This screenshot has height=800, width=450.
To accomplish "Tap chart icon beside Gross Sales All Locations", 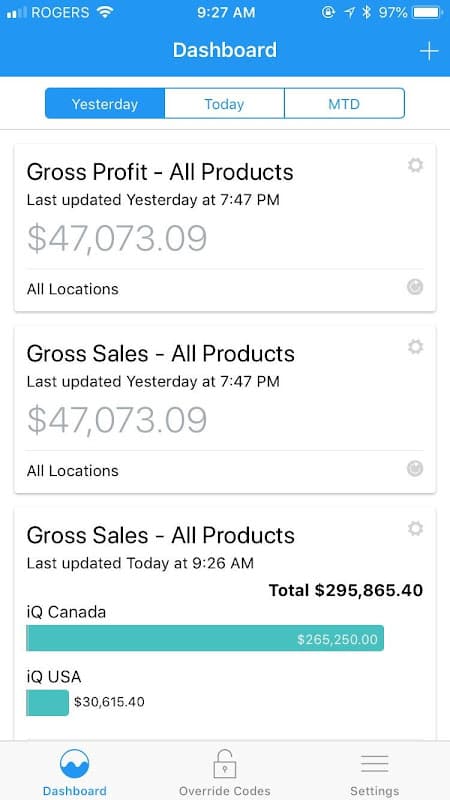I will [415, 469].
